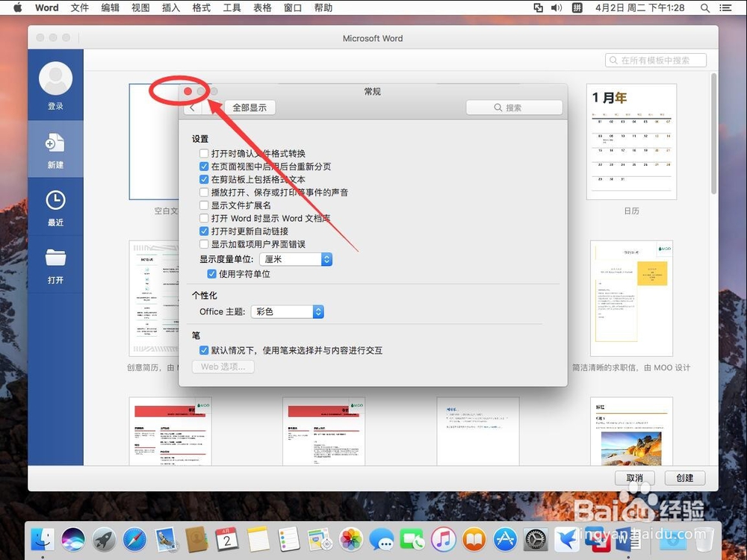This screenshot has height=560, width=747.
Task: Open System Preferences from the Dock
Action: pyautogui.click(x=536, y=540)
